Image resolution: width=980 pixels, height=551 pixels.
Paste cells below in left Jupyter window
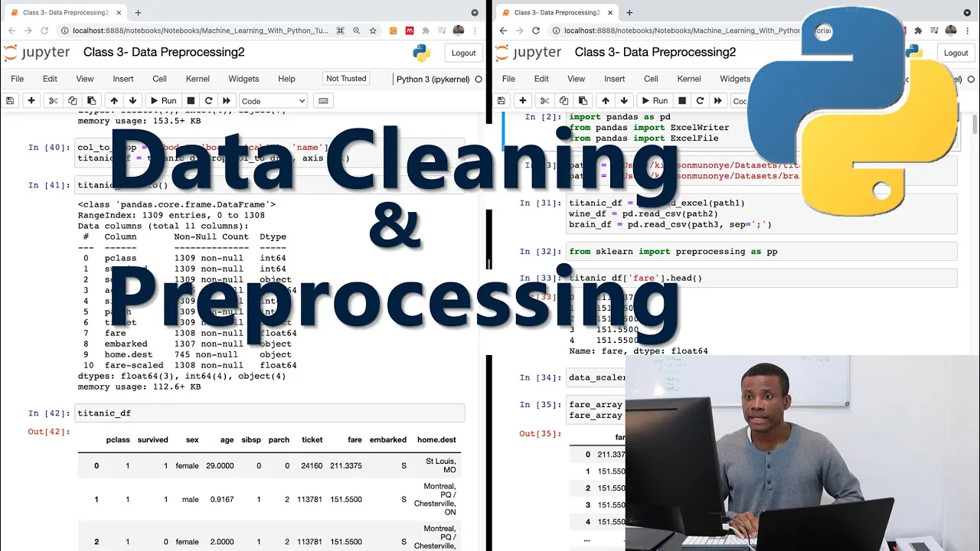coord(91,100)
